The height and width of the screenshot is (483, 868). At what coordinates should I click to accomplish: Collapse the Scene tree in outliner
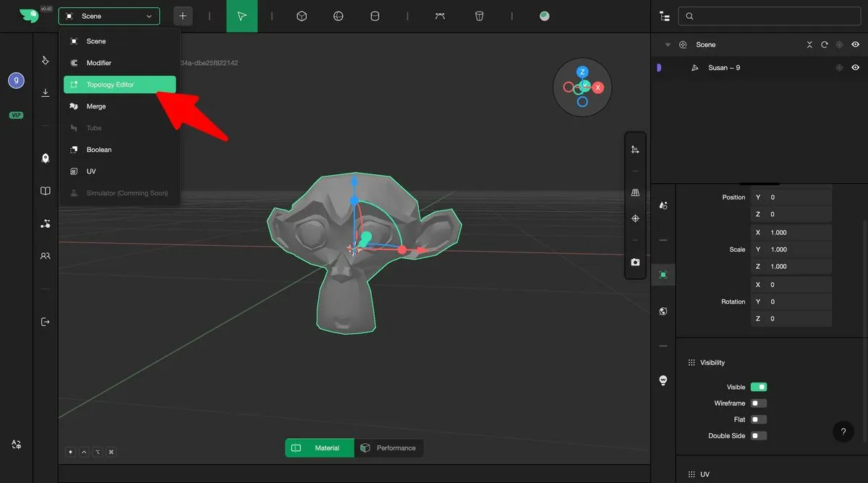pos(668,45)
